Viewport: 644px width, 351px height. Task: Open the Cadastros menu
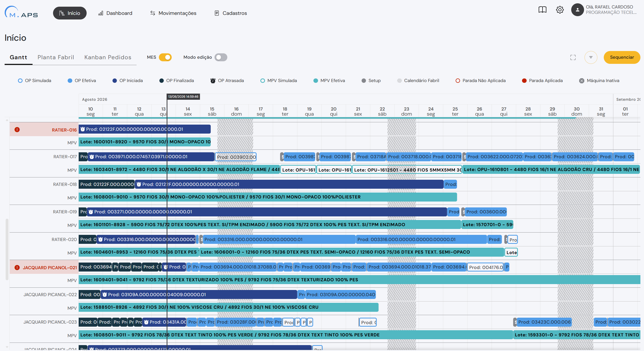(x=231, y=13)
